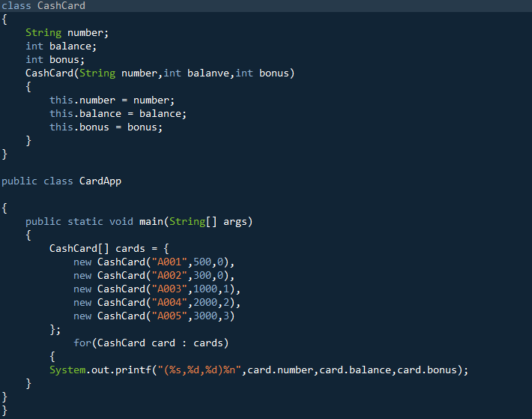The width and height of the screenshot is (532, 419).
Task: Click the value 3000 in the A005 line
Action: tap(205, 316)
